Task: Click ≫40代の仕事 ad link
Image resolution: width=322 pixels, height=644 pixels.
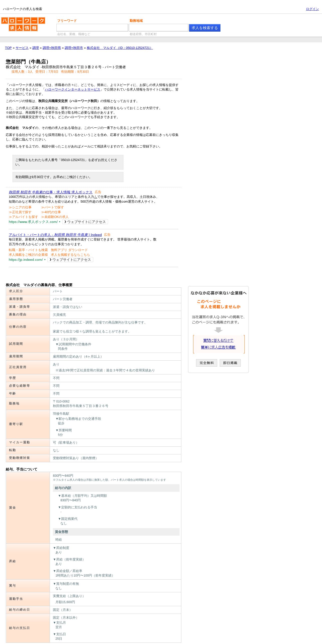Action: [51, 212]
